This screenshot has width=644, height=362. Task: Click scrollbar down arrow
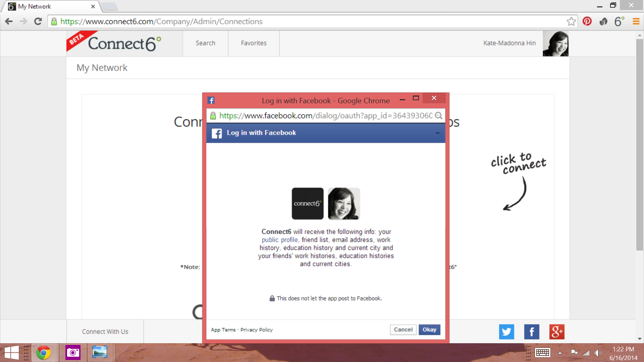tap(640, 339)
